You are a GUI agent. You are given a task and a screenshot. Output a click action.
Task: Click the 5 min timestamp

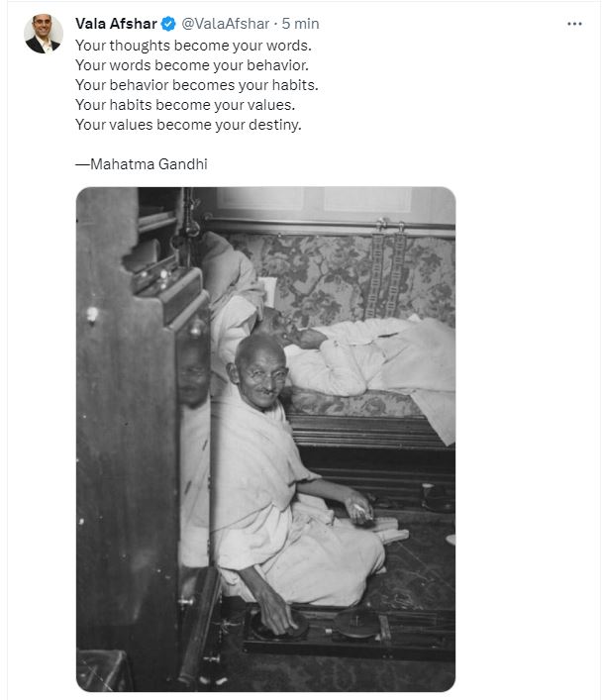click(x=300, y=24)
